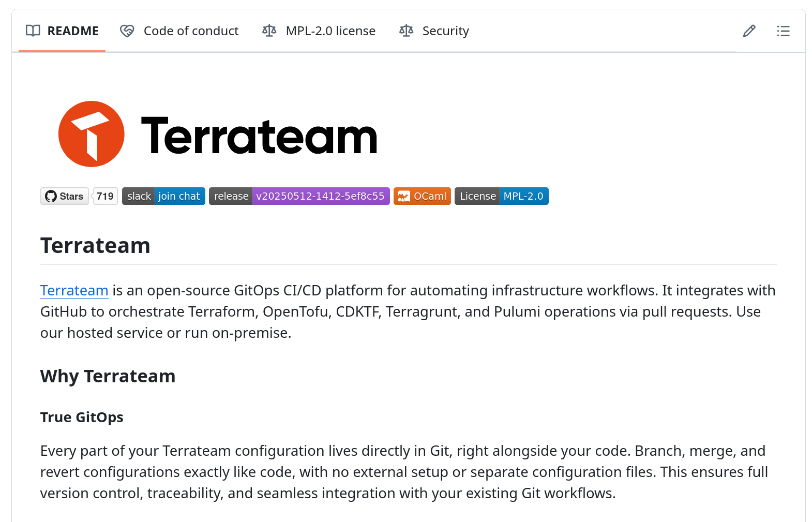The height and width of the screenshot is (522, 812).
Task: Switch to Code of conduct tab
Action: 179,31
